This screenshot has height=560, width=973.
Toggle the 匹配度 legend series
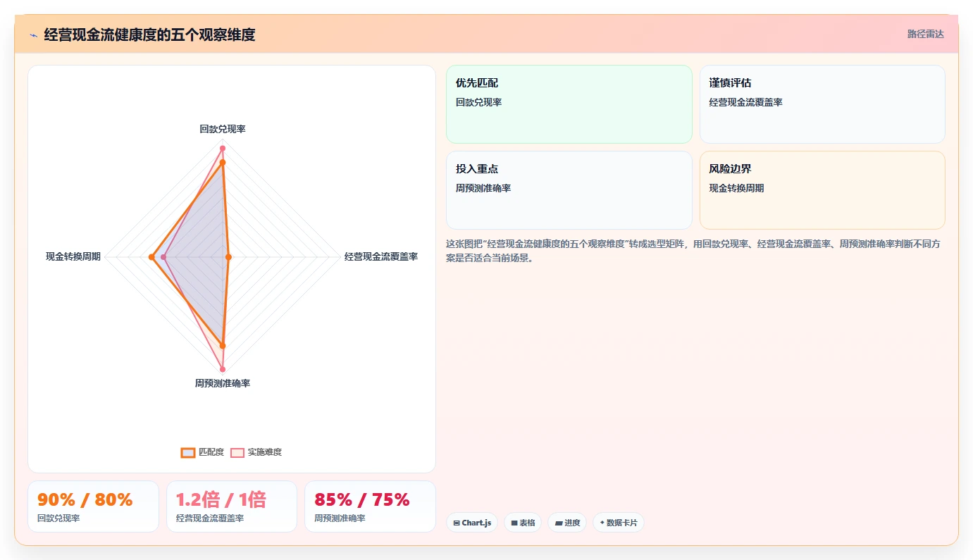pyautogui.click(x=202, y=452)
